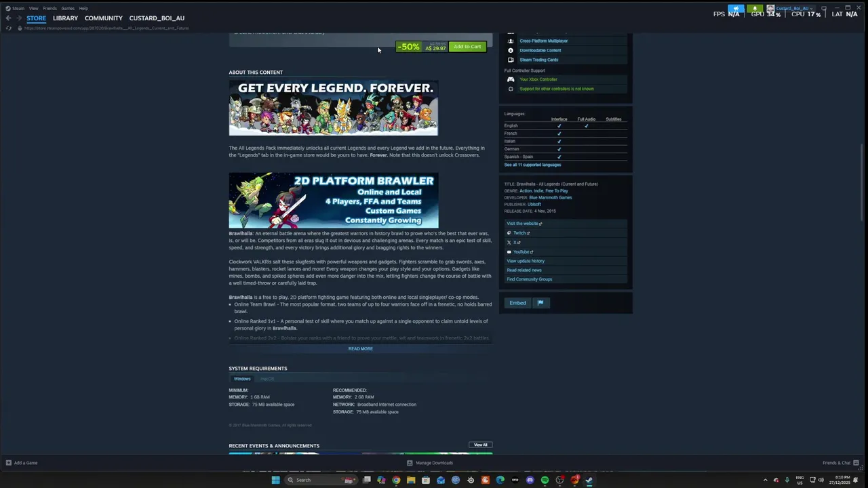See all 11 supported languages

[532, 165]
